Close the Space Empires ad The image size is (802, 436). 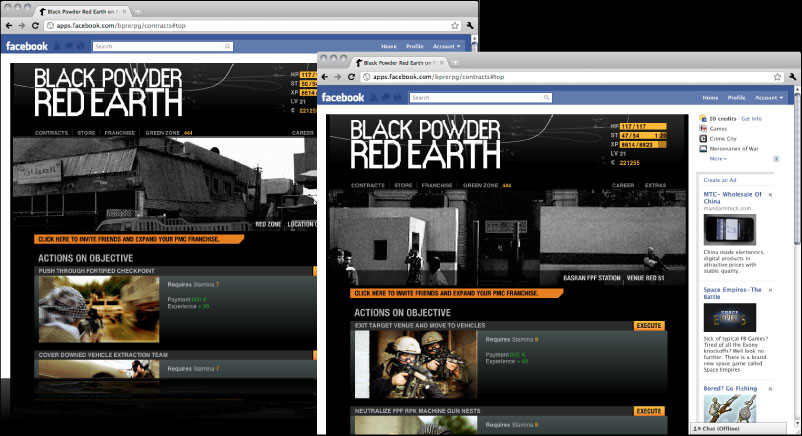770,290
